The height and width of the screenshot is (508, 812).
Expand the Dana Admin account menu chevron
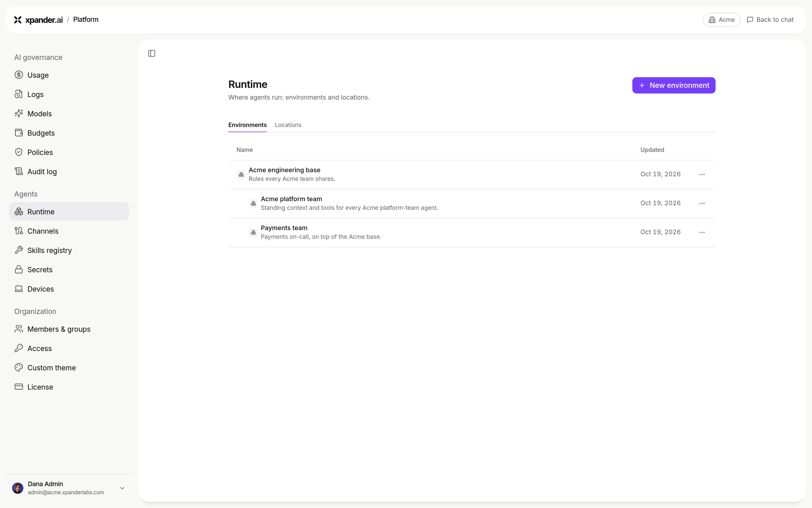(x=123, y=488)
